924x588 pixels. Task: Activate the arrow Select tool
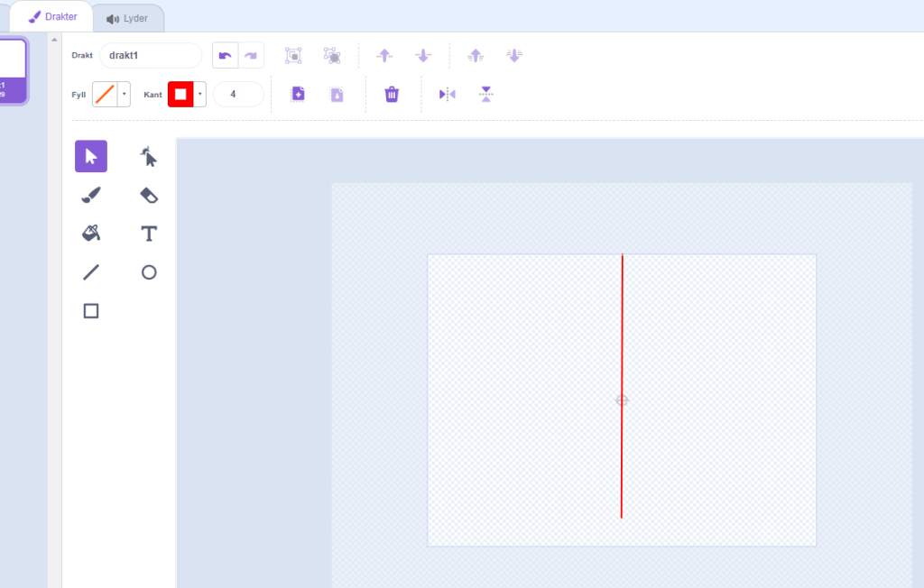click(91, 157)
